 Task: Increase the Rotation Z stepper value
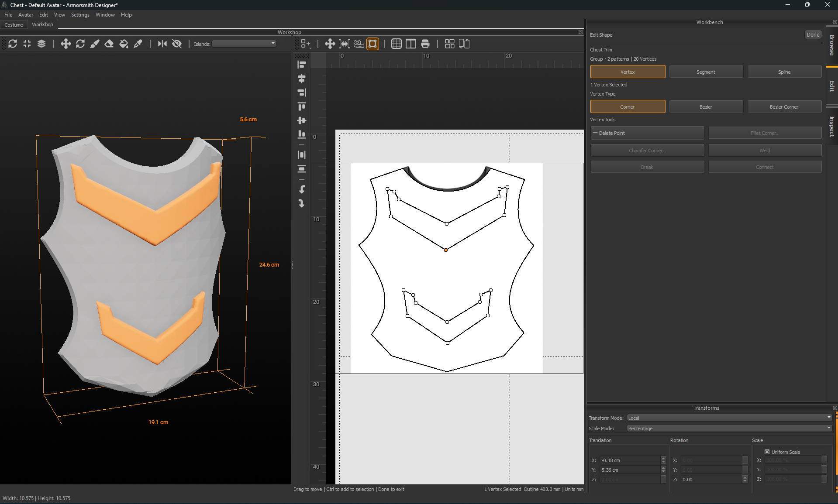745,477
